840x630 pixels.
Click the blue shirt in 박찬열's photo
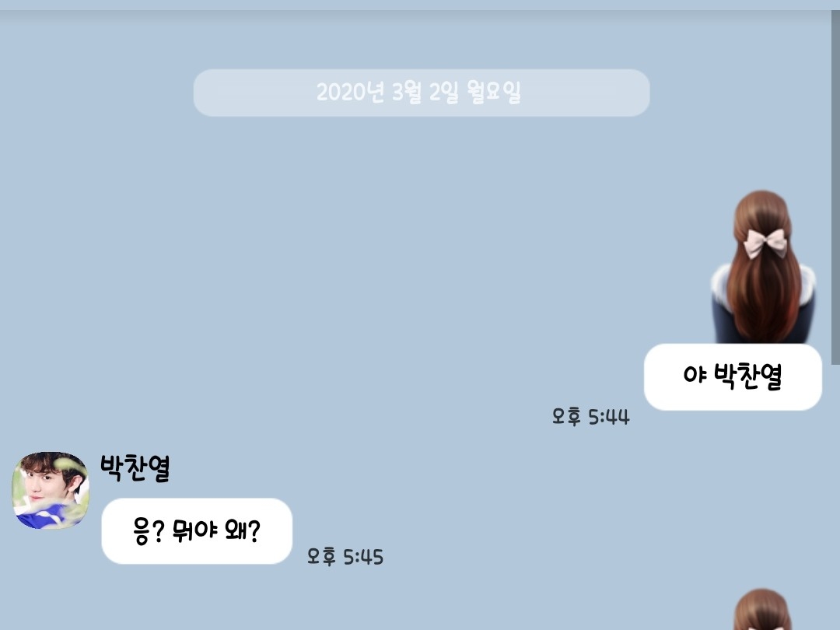point(42,516)
